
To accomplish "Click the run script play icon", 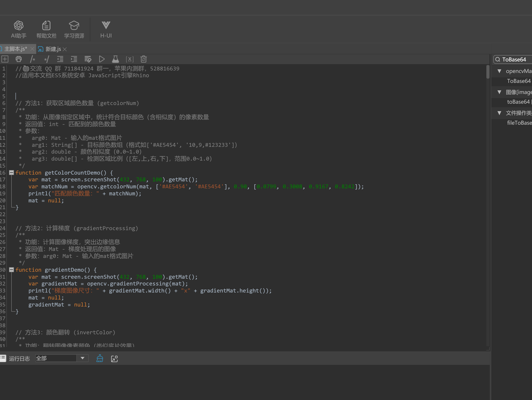I will coord(102,59).
